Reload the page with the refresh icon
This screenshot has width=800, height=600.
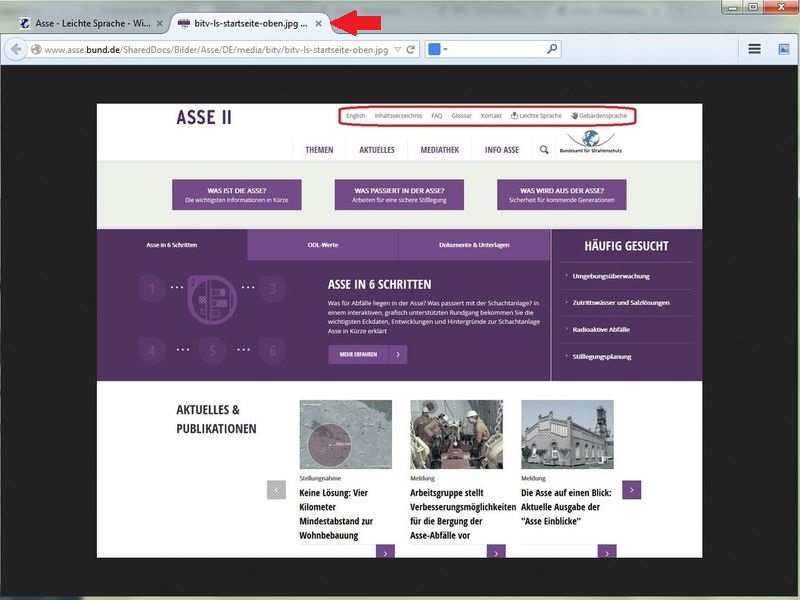point(410,49)
